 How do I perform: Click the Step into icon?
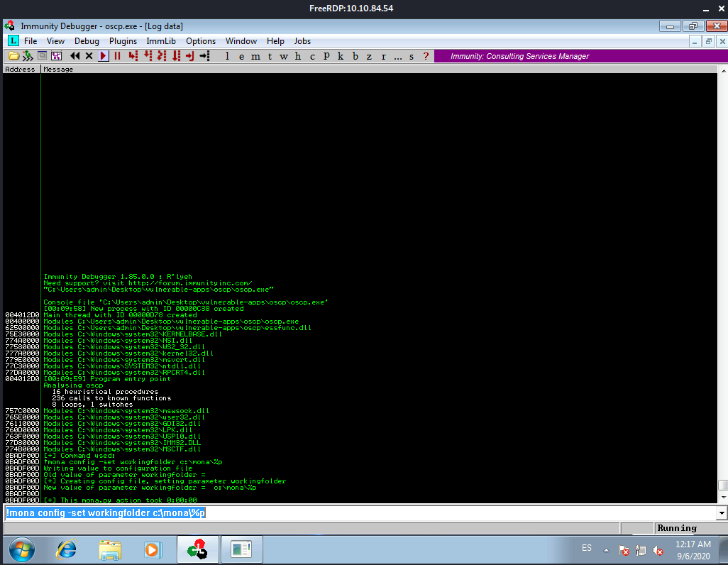click(x=133, y=56)
